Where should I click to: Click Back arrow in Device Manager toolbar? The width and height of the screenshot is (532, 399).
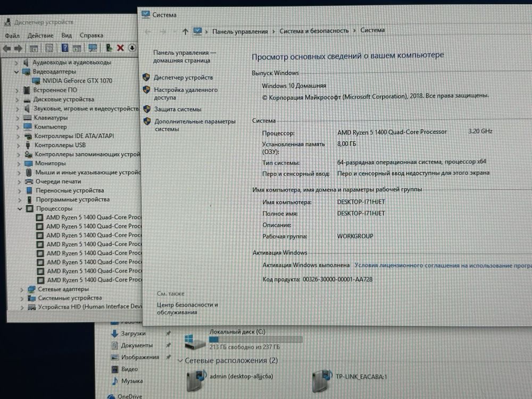7,48
